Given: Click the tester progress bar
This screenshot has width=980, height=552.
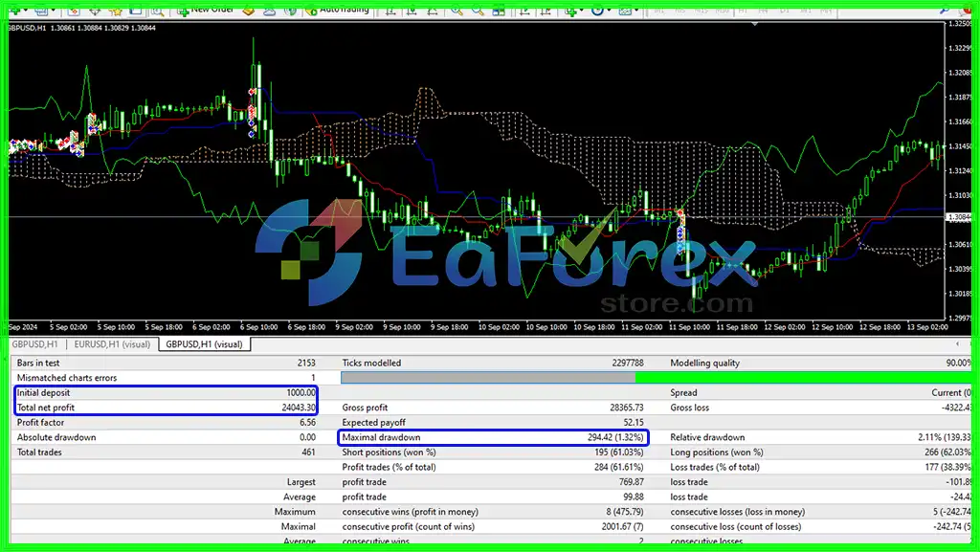Looking at the screenshot, I should pyautogui.click(x=657, y=377).
